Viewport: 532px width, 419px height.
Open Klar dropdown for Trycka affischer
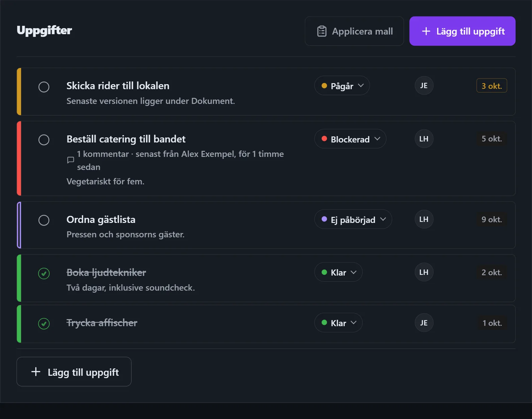pos(338,323)
